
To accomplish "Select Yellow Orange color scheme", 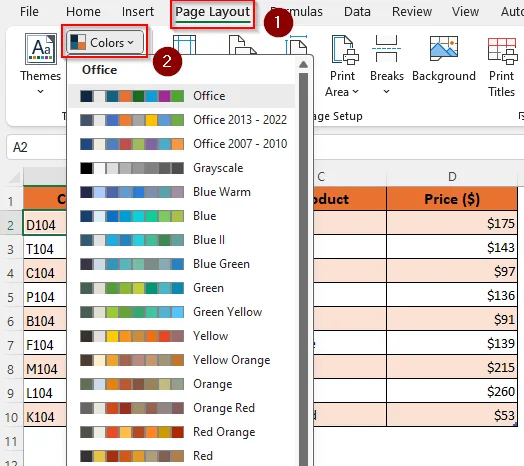I will 181,360.
